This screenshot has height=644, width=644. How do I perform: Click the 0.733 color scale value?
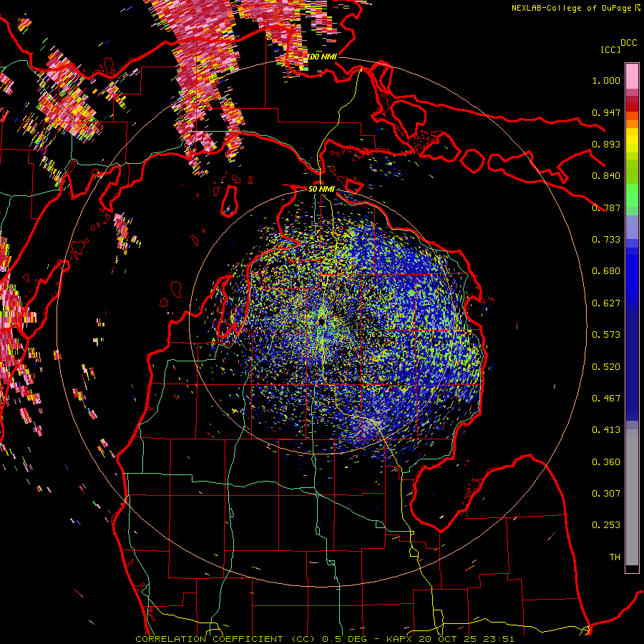coord(606,240)
